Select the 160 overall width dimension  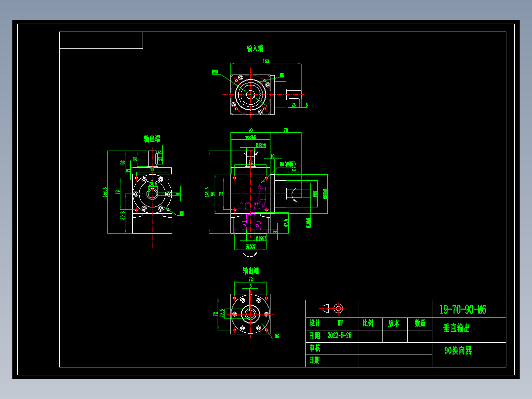[266, 61]
